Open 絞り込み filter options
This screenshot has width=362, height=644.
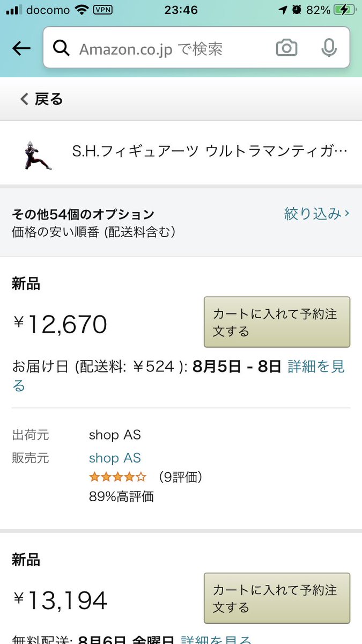coord(316,214)
